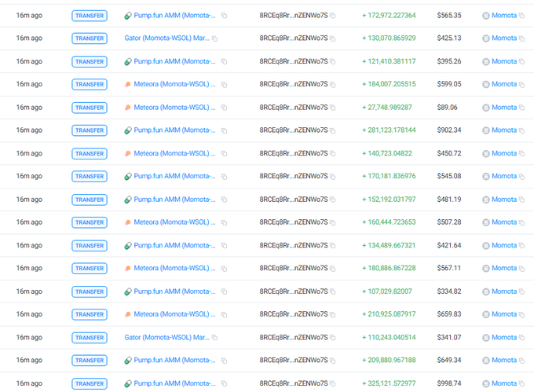Viewport: 534px width, 392px height.
Task: Open Gator (Momota-WSOL) link in $425.13 row
Action: point(166,38)
